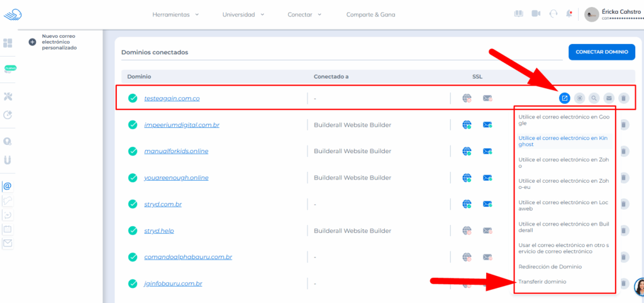Expand the Conectar dropdown menu
The height and width of the screenshot is (303, 644).
[304, 14]
